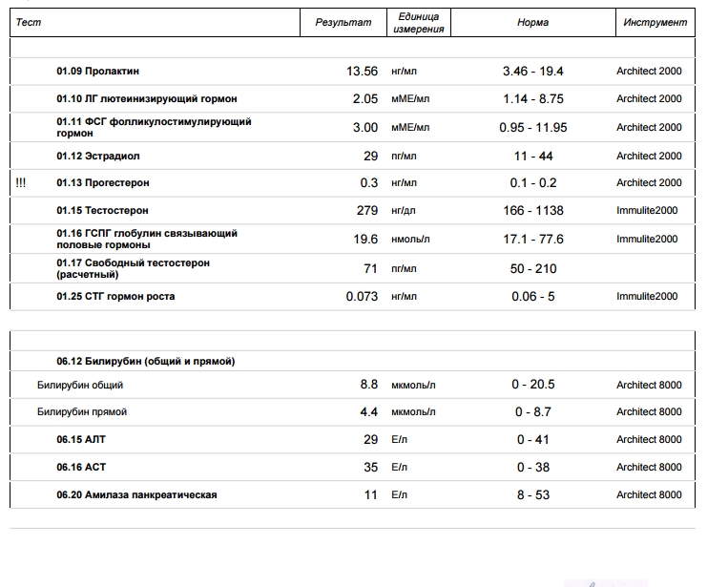Image resolution: width=728 pixels, height=587 pixels.
Task: Select the '01.09 Пролактин' test name
Action: [x=97, y=71]
